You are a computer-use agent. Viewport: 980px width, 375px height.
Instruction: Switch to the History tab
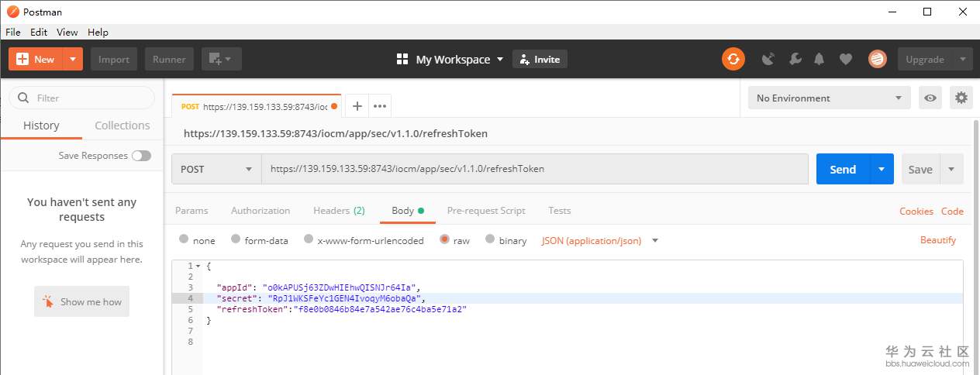41,126
